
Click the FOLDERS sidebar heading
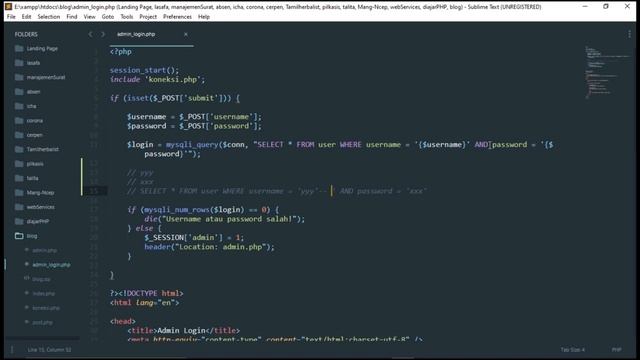click(x=26, y=34)
